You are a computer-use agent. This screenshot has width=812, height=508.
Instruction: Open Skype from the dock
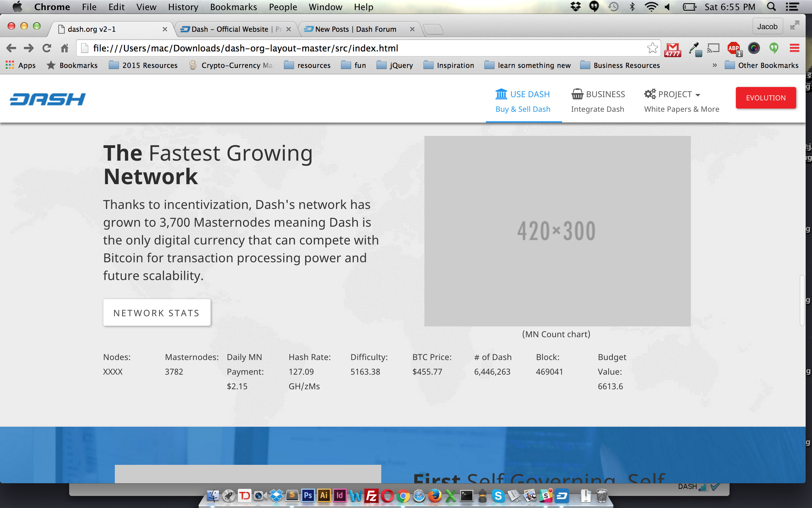(x=498, y=496)
